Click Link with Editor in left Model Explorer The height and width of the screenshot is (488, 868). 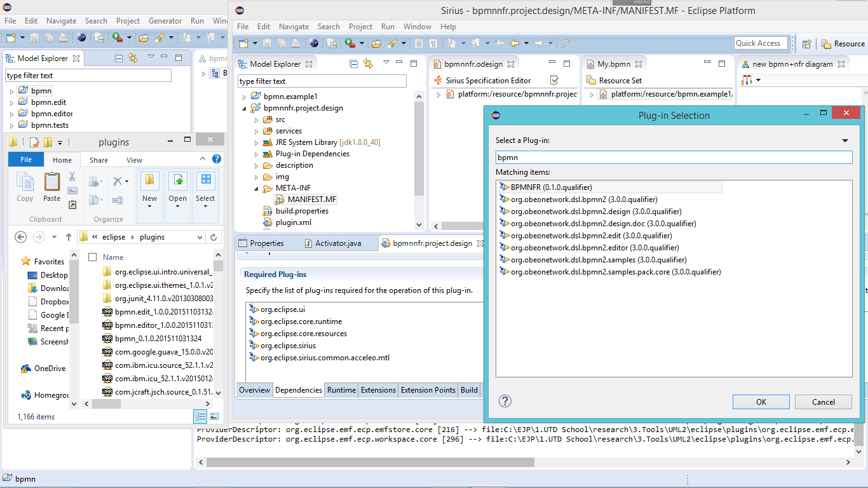coord(133,58)
